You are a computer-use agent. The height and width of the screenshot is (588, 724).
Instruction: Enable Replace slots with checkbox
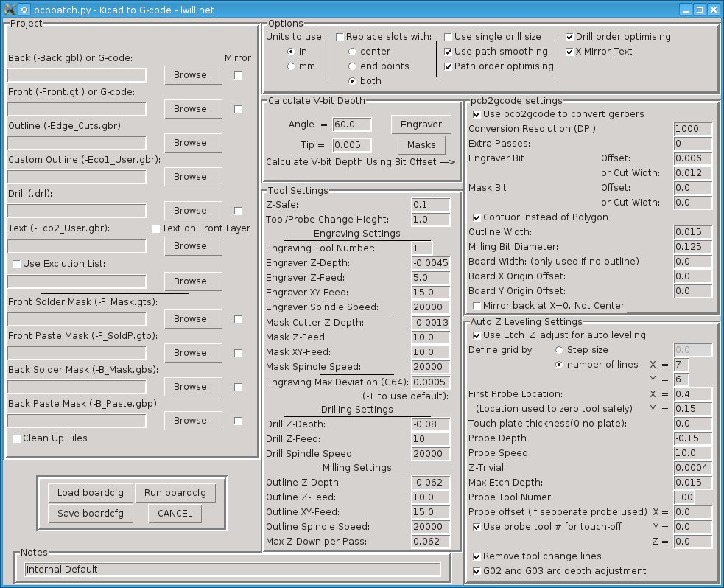coord(340,37)
